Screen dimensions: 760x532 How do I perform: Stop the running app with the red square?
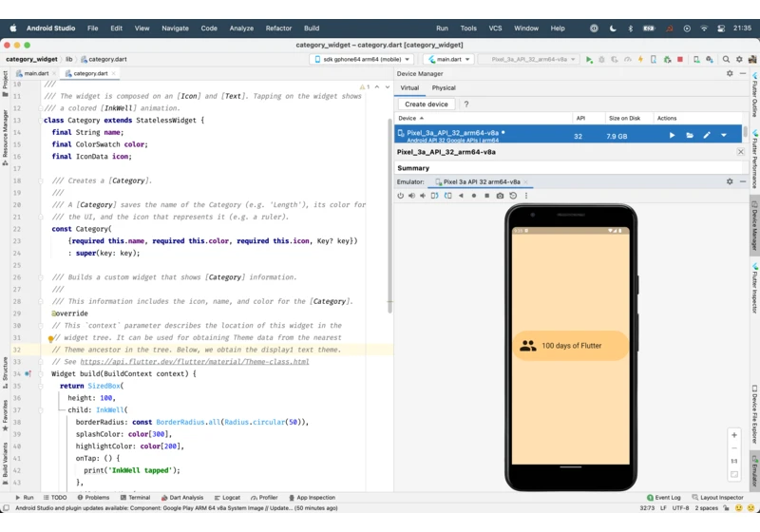[680, 59]
